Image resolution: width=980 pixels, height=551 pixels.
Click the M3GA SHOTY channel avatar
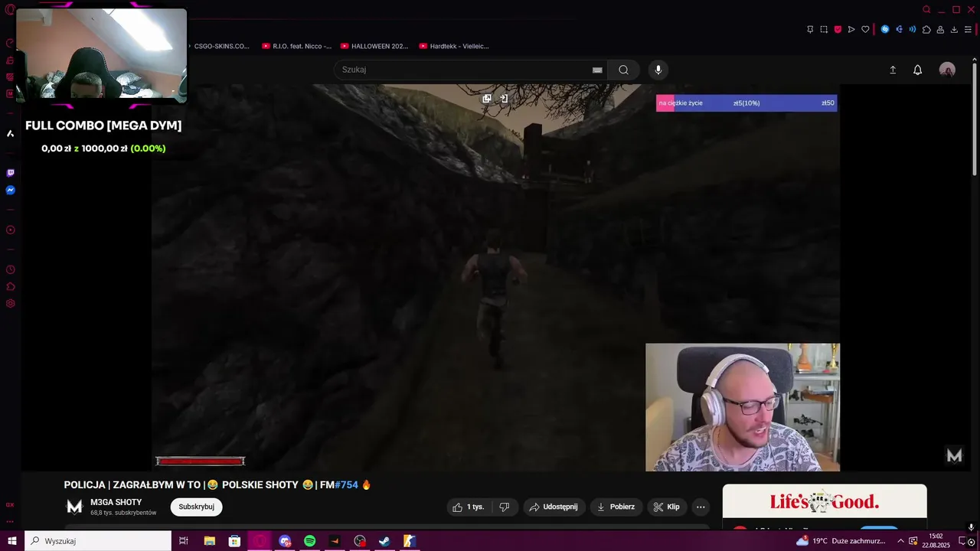pos(74,507)
